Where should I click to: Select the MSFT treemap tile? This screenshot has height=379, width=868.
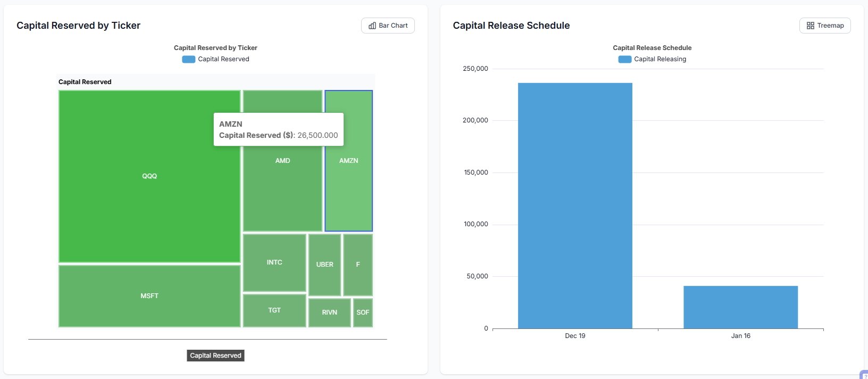click(x=149, y=296)
